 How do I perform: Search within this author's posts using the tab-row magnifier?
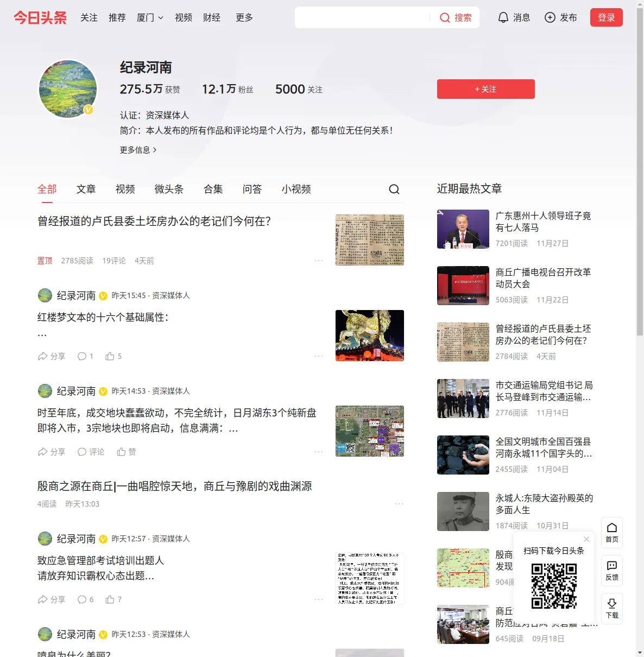click(394, 189)
